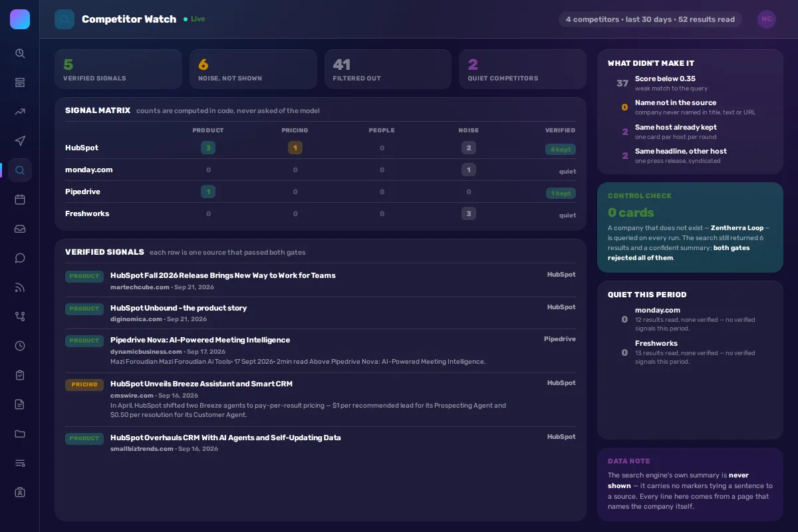Viewport: 798px width, 532px height.
Task: Click the NOISE column header
Action: coord(469,130)
